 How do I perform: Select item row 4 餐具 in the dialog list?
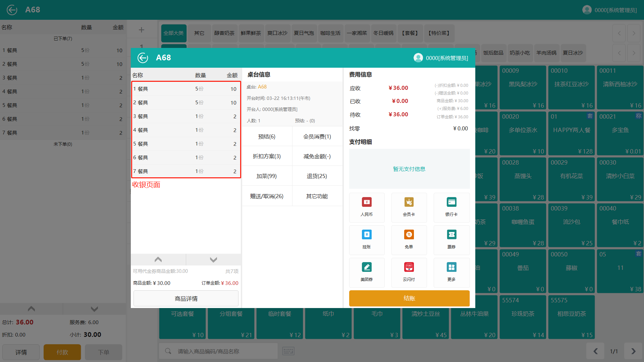click(x=186, y=130)
